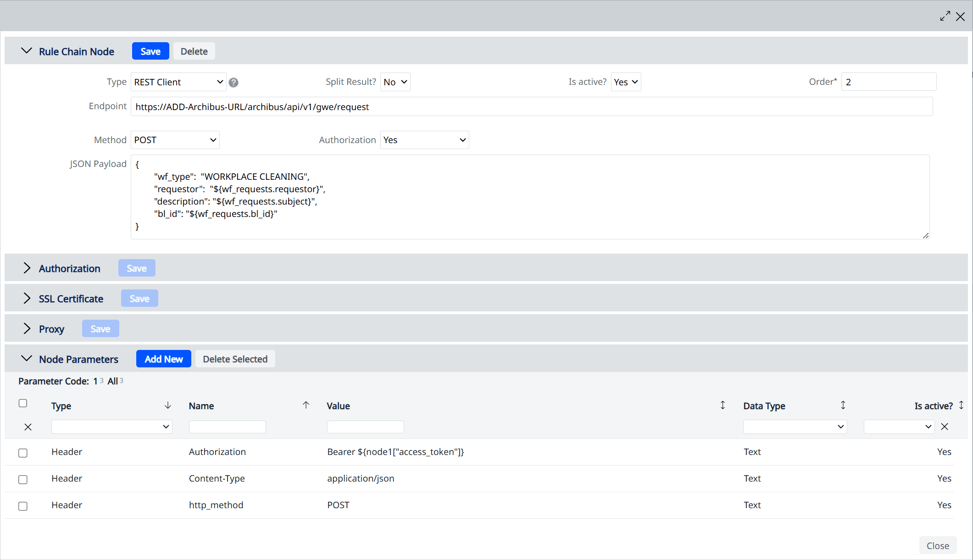
Task: Expand the SSL Certificate section
Action: pyautogui.click(x=27, y=299)
